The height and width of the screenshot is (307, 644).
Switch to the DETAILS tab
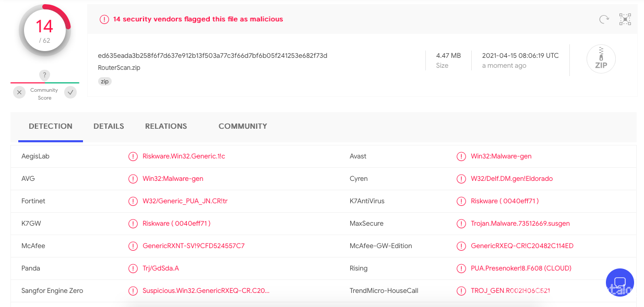pos(109,126)
